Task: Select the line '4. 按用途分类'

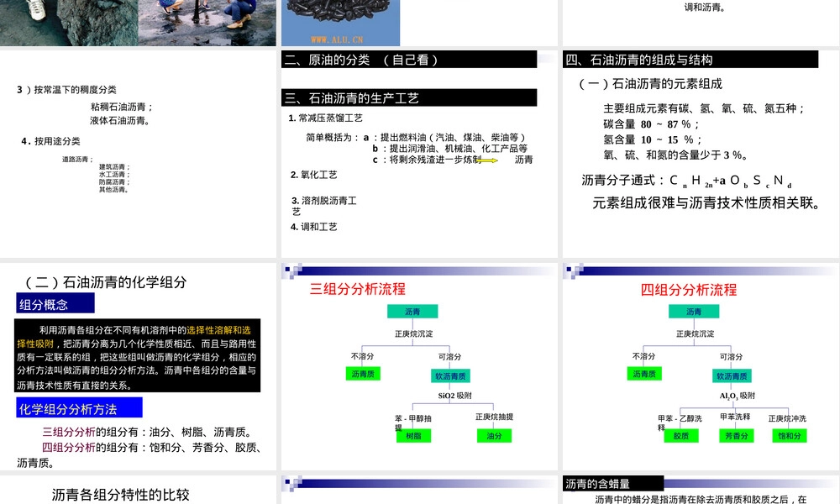Action: [51, 141]
